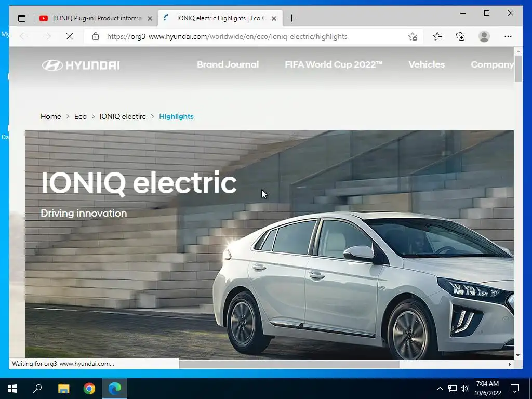Open the Collections panel

tap(460, 36)
